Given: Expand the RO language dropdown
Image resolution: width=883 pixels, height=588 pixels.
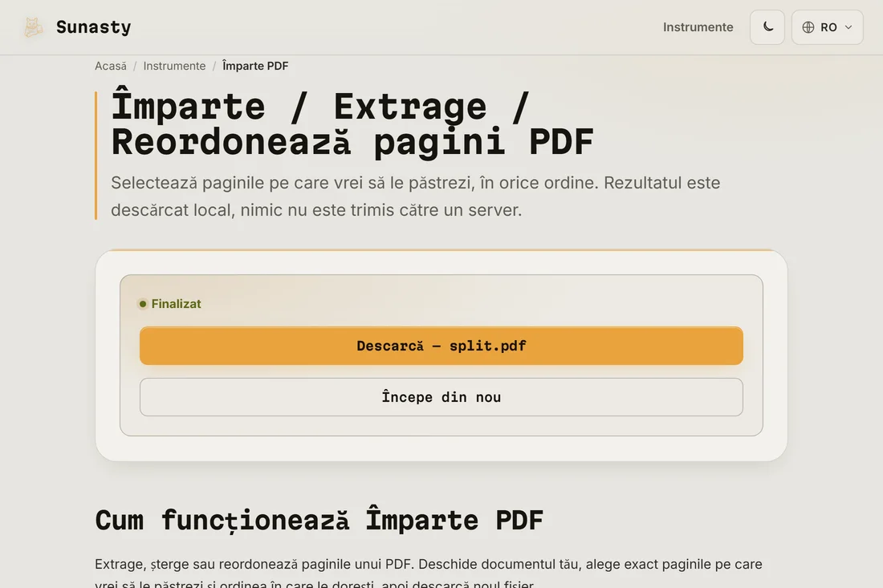Looking at the screenshot, I should (x=828, y=27).
